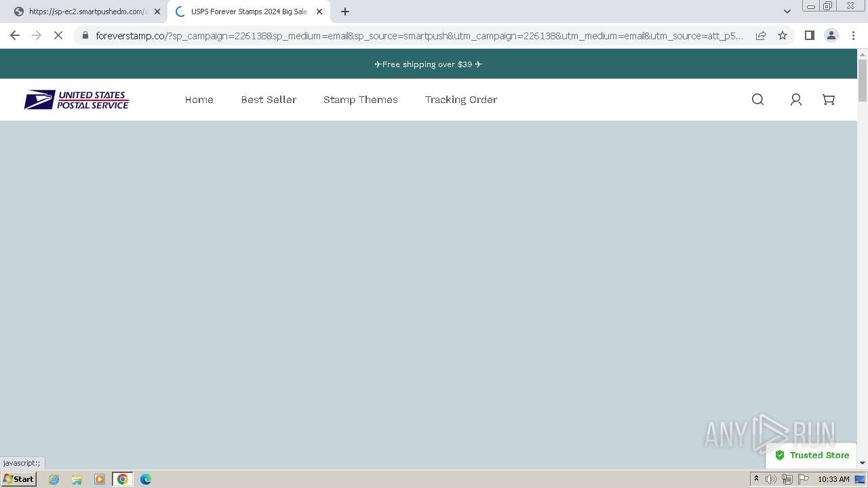Go back using the browser back arrow

pyautogui.click(x=15, y=35)
